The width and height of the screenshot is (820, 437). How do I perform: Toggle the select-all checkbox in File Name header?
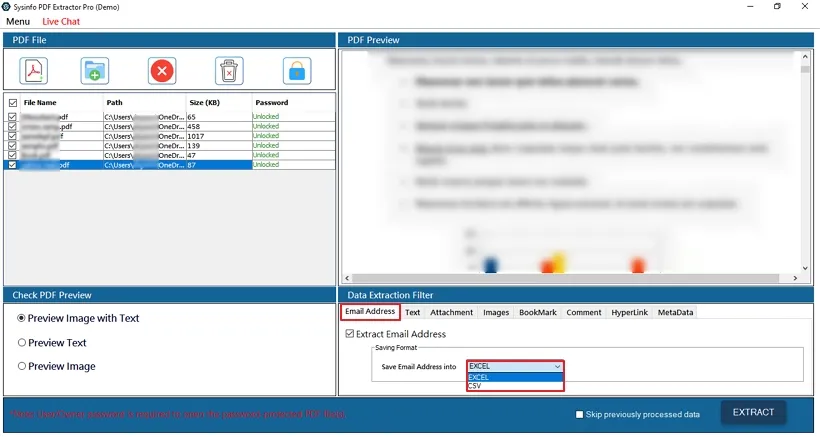click(13, 102)
